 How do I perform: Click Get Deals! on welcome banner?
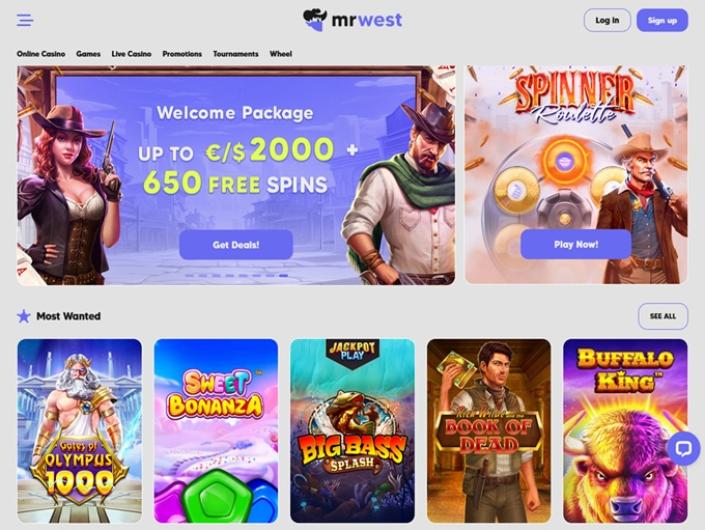(236, 245)
